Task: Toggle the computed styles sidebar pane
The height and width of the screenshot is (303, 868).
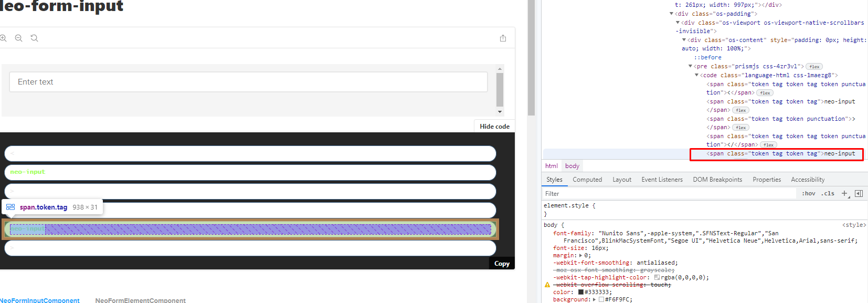Action: [859, 193]
